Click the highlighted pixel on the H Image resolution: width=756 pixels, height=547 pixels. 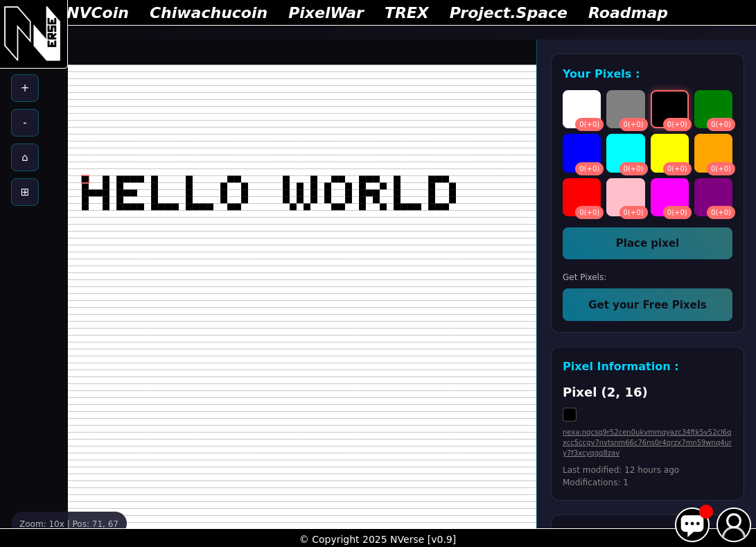(85, 179)
